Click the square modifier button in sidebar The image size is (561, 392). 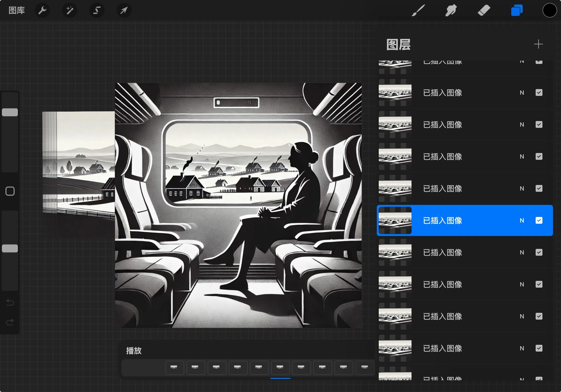tap(10, 191)
